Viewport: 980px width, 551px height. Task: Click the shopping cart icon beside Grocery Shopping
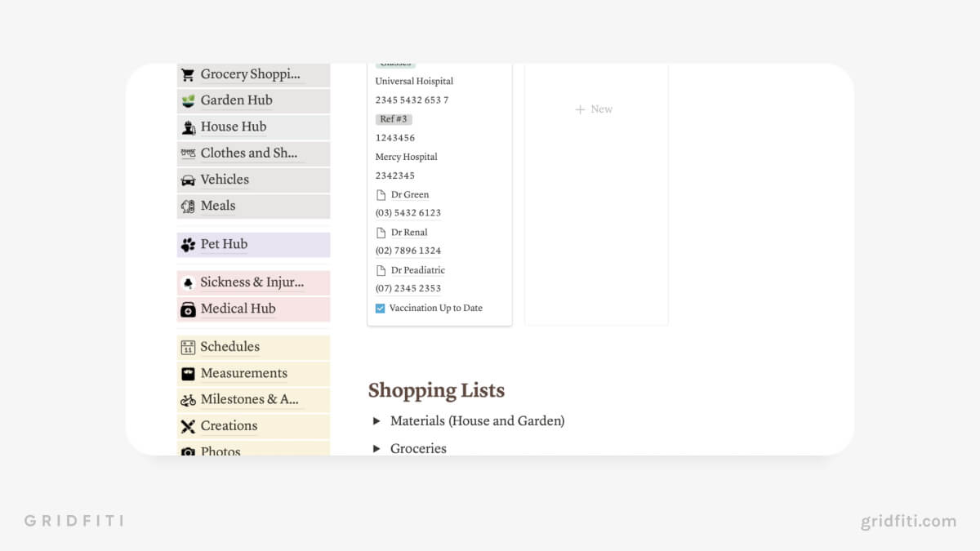coord(188,74)
